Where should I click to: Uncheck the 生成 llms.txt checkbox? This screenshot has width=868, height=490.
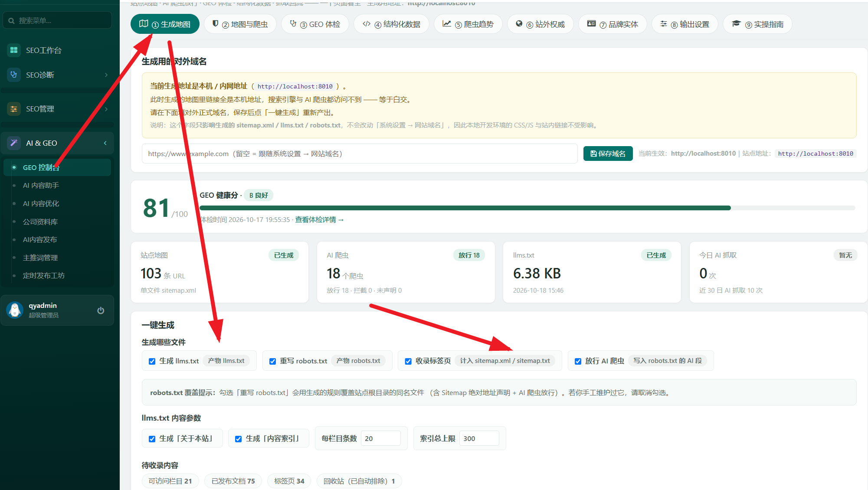click(x=152, y=361)
